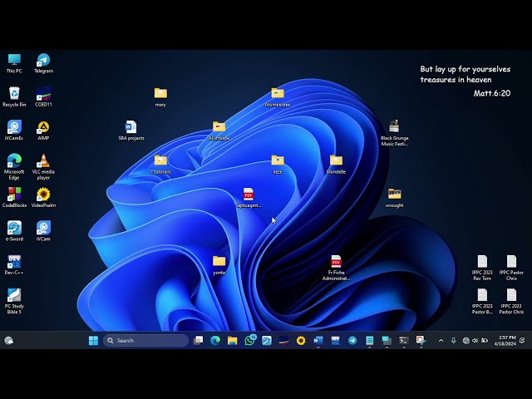Viewport: 532px width, 399px height.
Task: Switch to Word on the taskbar
Action: click(x=318, y=340)
